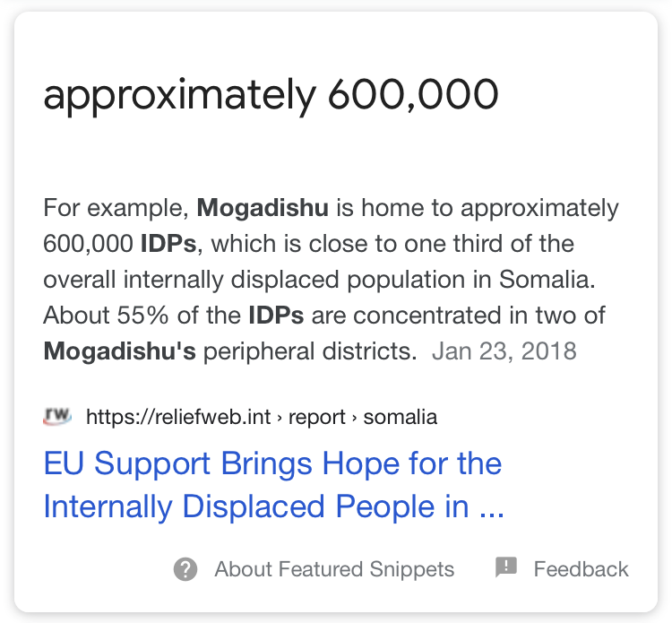
Task: Click the ReliefWeb favicon icon
Action: coord(58,416)
